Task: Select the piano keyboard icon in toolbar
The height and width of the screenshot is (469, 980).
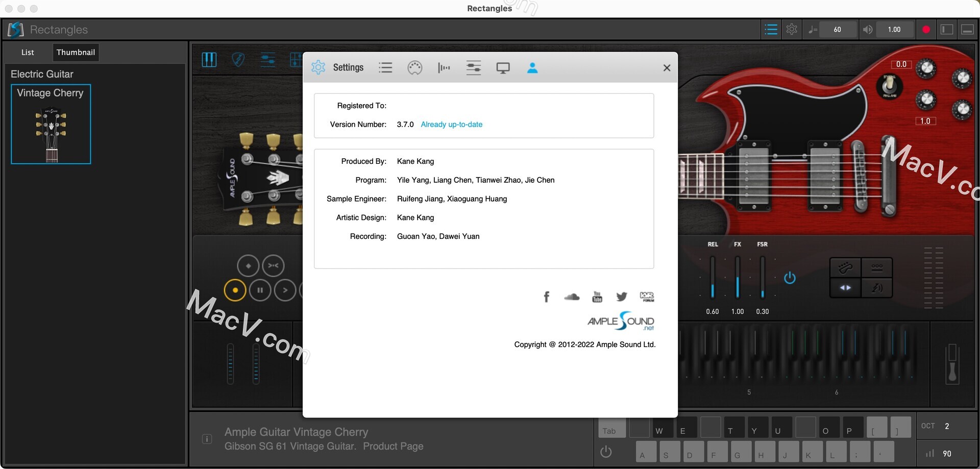Action: click(x=209, y=60)
